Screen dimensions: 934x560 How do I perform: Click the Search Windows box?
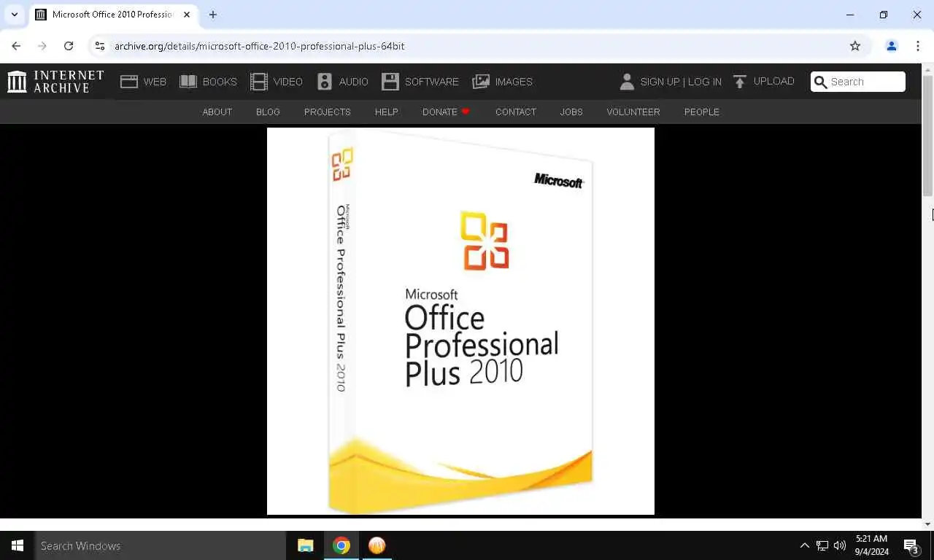point(161,545)
